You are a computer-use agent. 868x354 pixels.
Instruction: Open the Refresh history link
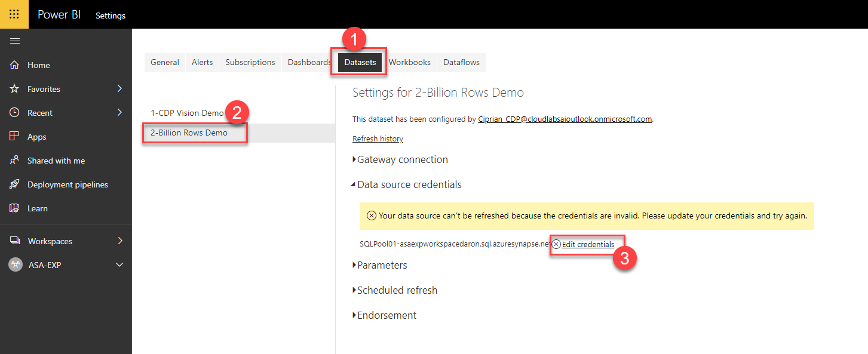378,138
